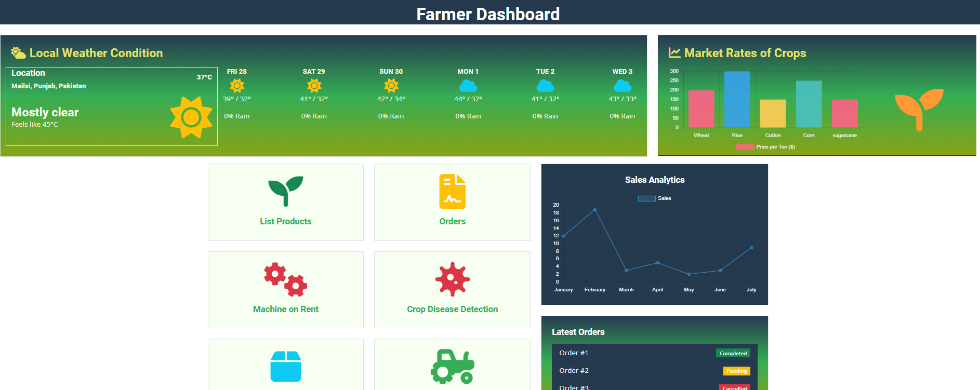Click the February data point on sales chart

coord(595,210)
